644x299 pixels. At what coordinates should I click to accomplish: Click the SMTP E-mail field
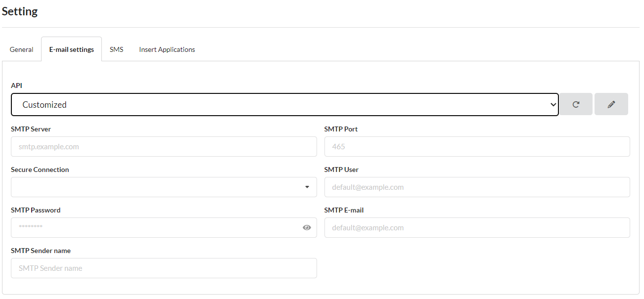click(476, 227)
